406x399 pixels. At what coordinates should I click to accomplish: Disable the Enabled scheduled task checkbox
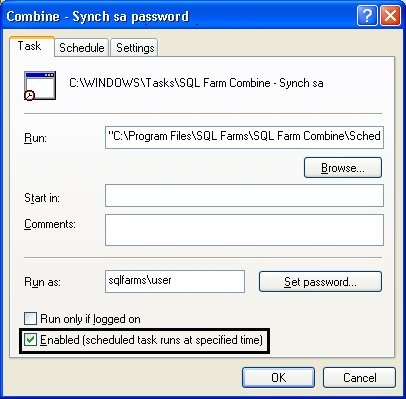(30, 340)
